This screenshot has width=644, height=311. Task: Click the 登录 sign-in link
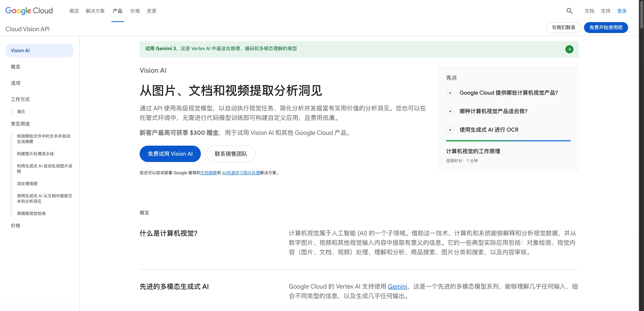coord(622,11)
